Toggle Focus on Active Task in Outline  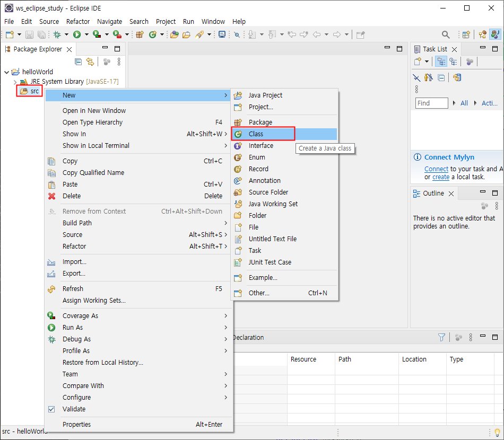[484, 206]
